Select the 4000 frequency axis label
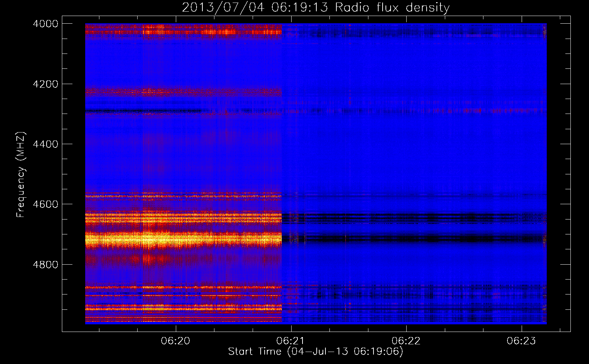 click(46, 24)
